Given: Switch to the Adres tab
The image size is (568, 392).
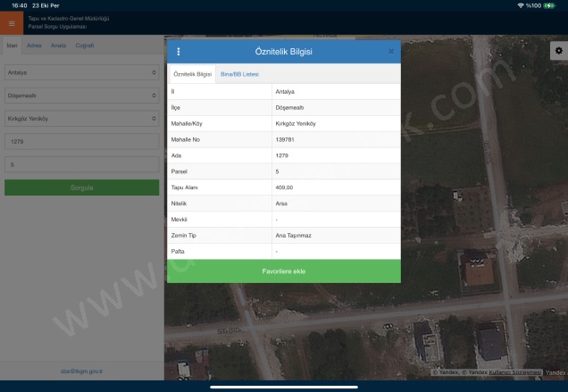Looking at the screenshot, I should (35, 45).
